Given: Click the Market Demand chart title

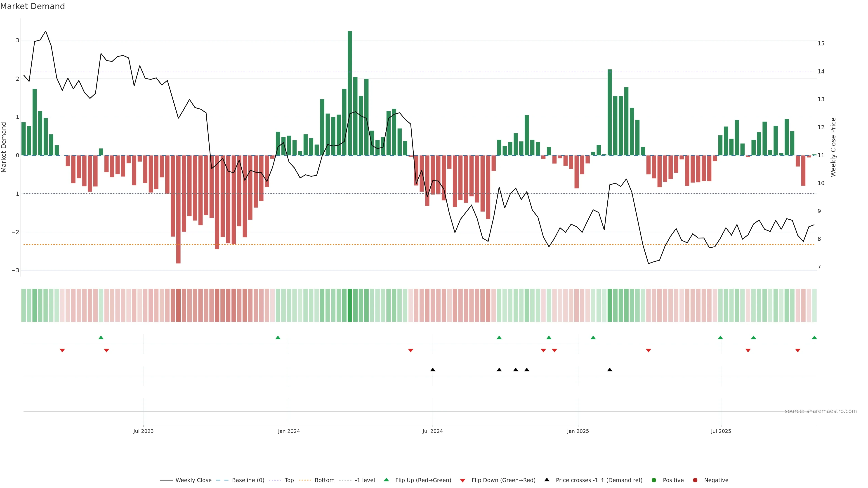Looking at the screenshot, I should (x=32, y=6).
